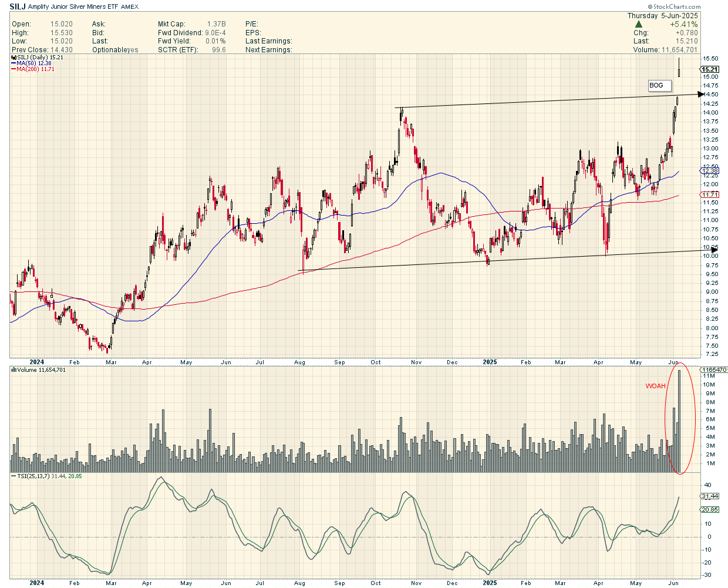Click the blue MA(50) legend line marker

[14, 63]
